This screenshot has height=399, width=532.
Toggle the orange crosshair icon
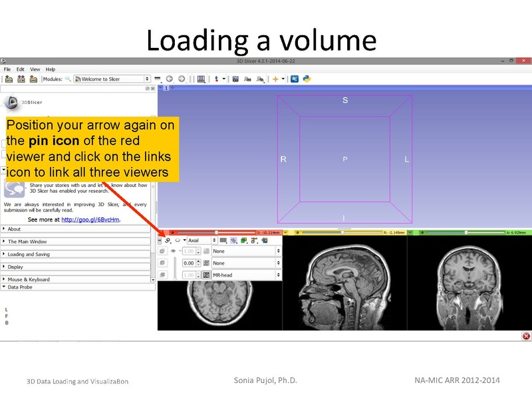(x=275, y=79)
